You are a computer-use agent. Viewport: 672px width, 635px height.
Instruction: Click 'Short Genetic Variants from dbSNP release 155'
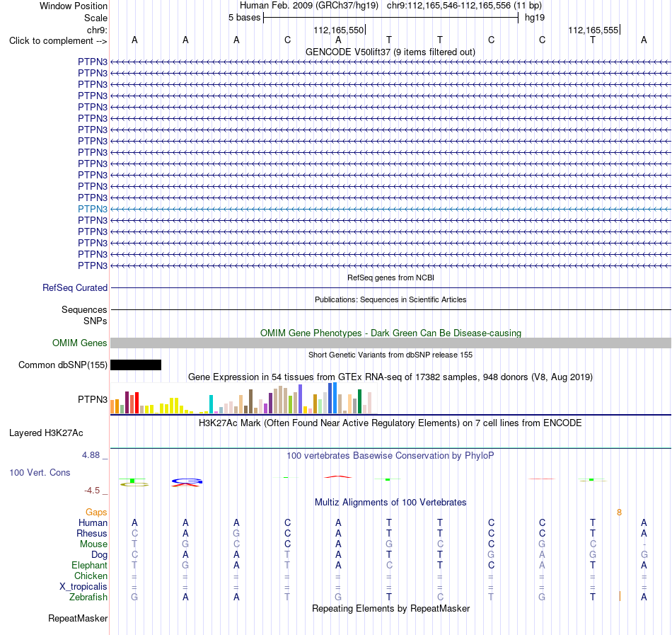click(390, 355)
